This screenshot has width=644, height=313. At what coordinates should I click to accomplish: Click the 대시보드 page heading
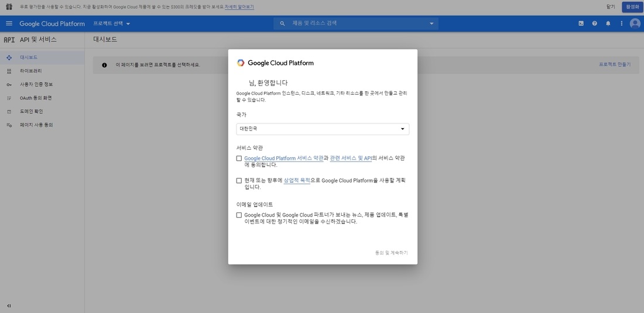click(105, 39)
